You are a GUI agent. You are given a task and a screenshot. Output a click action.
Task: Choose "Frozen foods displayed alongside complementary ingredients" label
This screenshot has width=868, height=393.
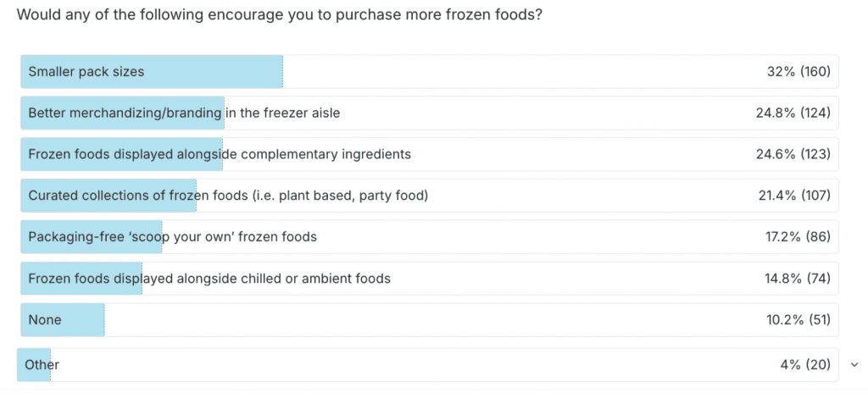coord(220,154)
